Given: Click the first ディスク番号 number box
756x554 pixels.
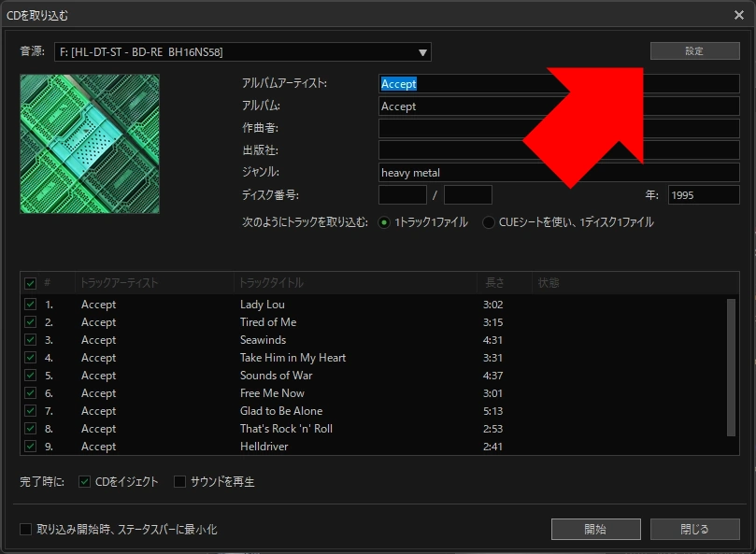Looking at the screenshot, I should (x=401, y=194).
